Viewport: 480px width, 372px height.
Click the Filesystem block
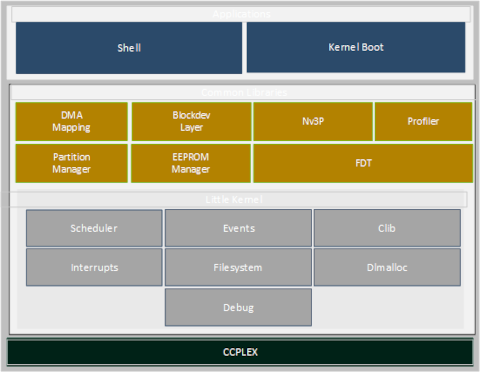point(238,267)
